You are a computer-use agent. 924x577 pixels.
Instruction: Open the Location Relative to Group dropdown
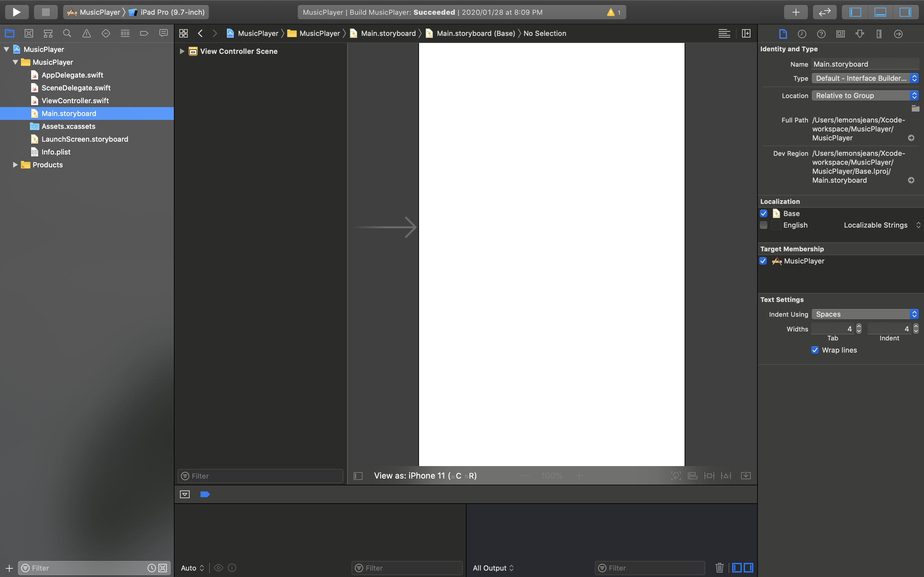coord(865,96)
